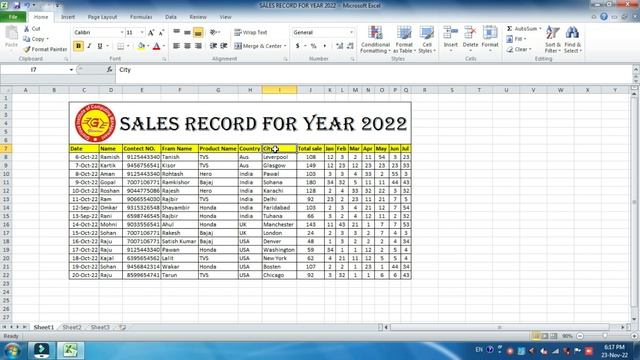Switch to the Review tab

click(198, 17)
